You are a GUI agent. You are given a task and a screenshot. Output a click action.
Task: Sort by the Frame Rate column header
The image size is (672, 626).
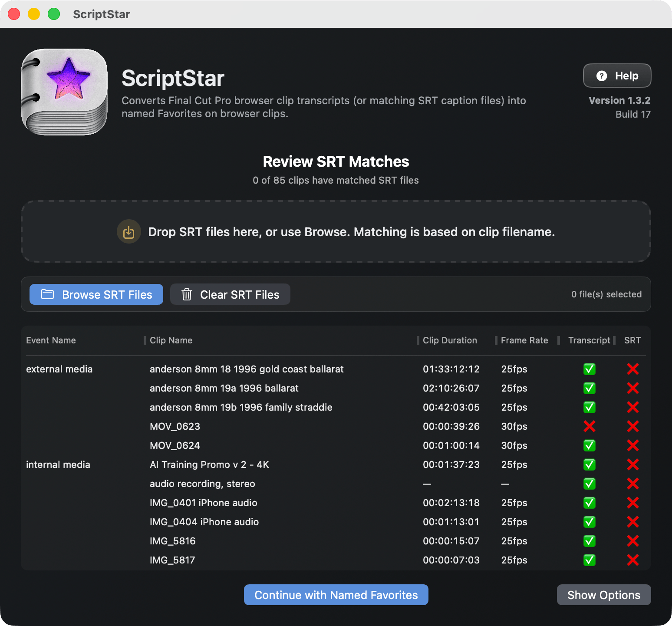[524, 340]
